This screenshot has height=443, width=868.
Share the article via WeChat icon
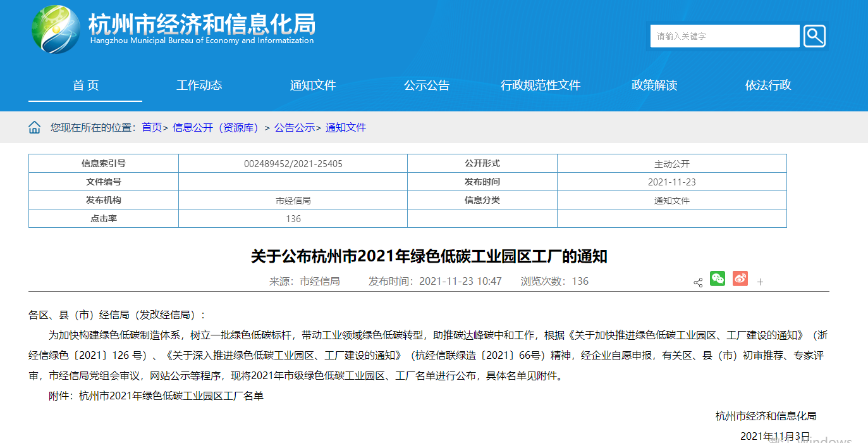click(718, 278)
